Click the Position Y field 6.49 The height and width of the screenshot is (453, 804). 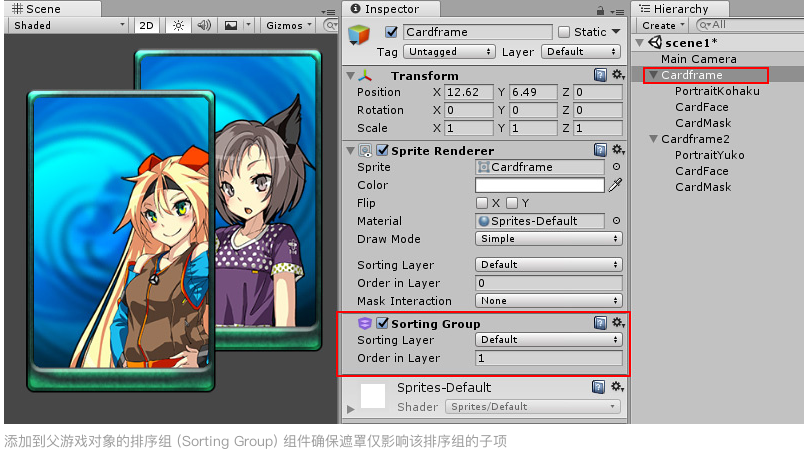click(x=533, y=92)
